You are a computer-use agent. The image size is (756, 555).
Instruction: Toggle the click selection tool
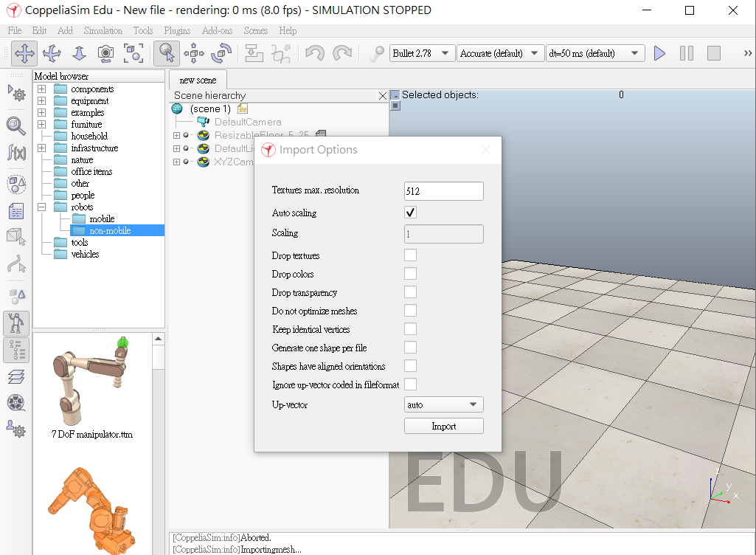167,53
